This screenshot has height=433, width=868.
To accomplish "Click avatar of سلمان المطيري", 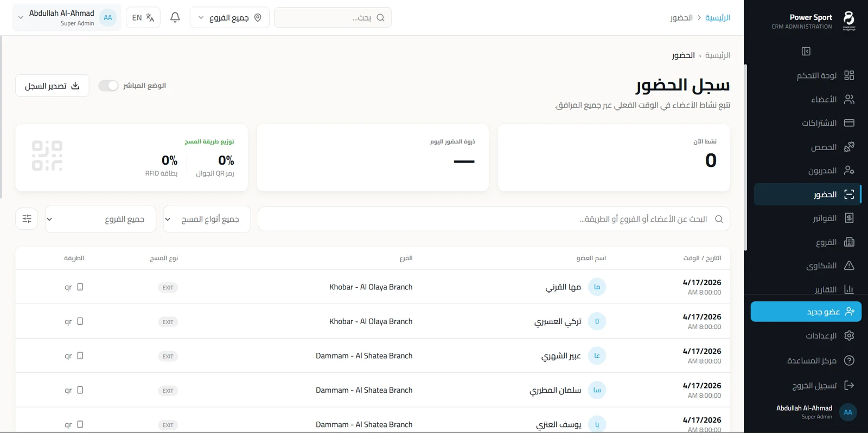I will (x=597, y=390).
